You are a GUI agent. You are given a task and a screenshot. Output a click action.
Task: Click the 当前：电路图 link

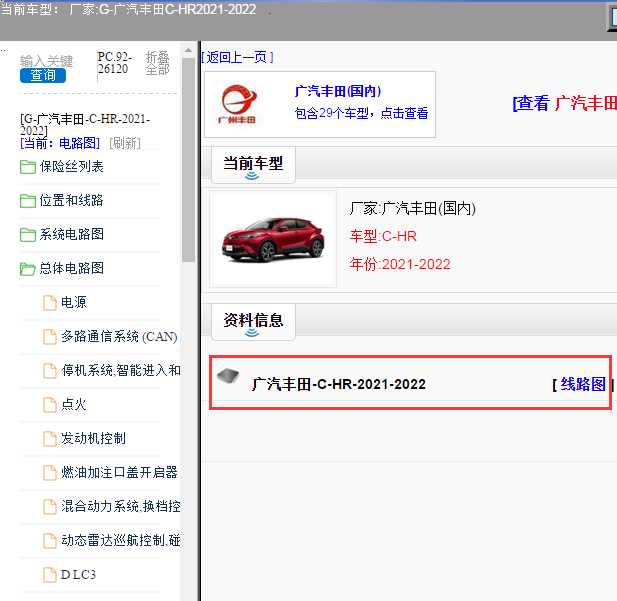(x=60, y=143)
